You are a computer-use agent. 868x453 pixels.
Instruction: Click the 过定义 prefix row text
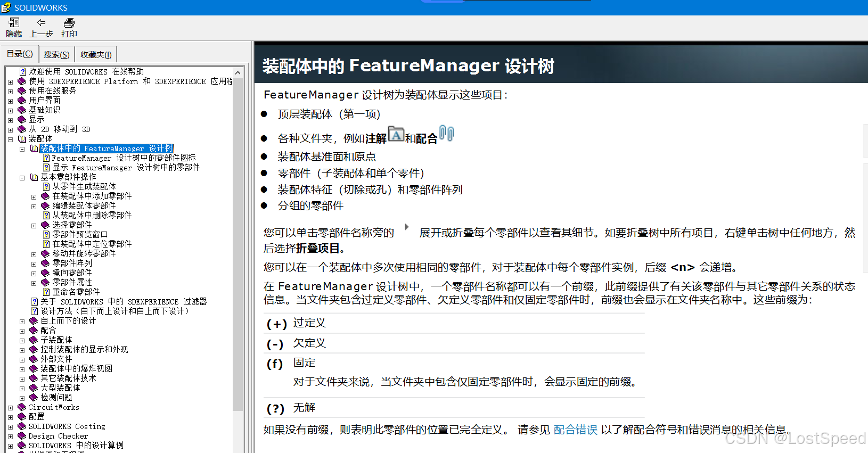click(x=309, y=323)
